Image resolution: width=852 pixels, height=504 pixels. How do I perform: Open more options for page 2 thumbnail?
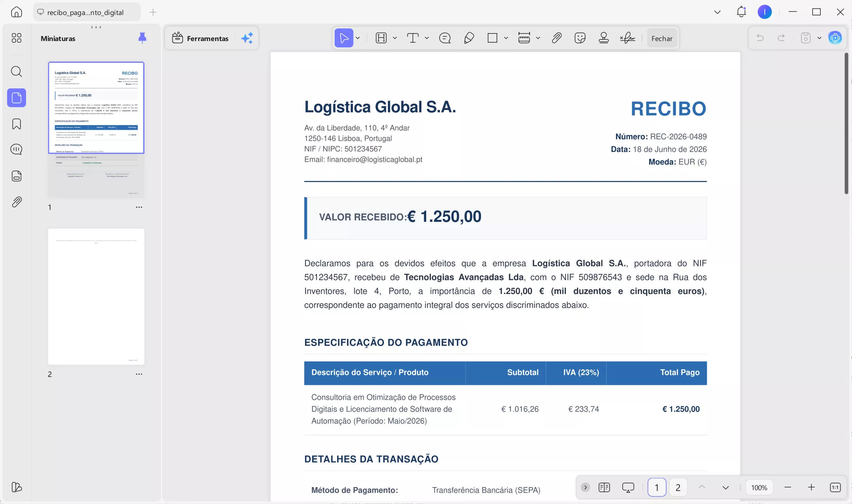pyautogui.click(x=139, y=374)
